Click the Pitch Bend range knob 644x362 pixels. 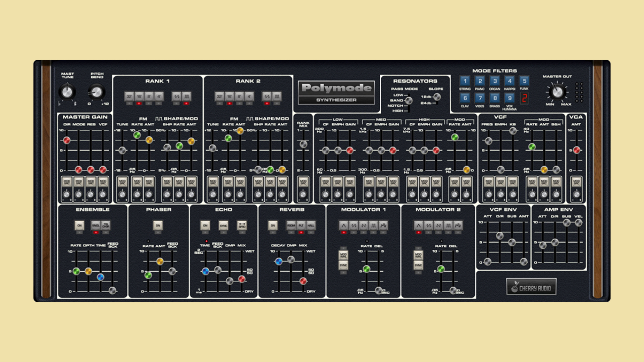coord(97,92)
